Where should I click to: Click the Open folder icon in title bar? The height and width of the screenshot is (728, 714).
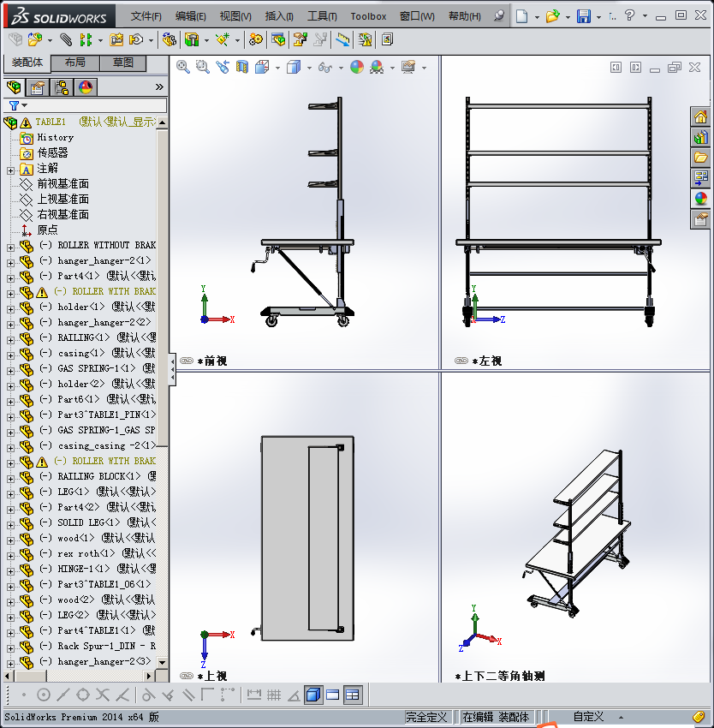(x=552, y=16)
